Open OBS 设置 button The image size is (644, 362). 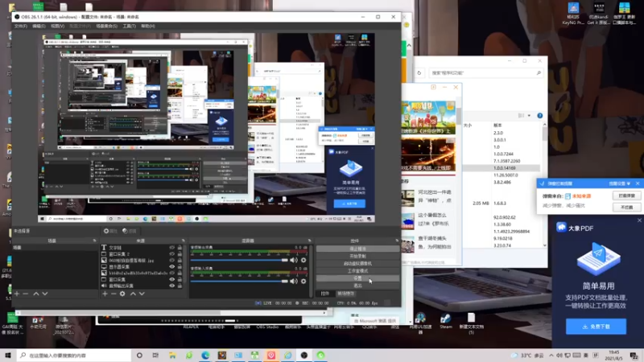(x=357, y=278)
